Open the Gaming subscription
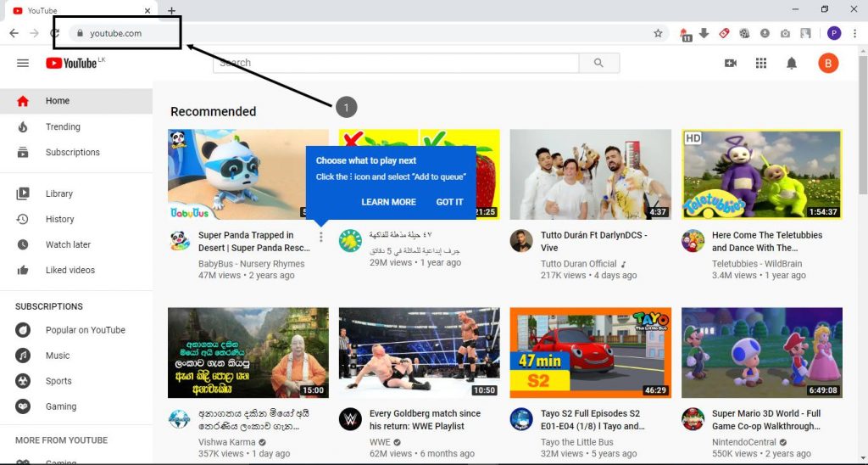The image size is (868, 465). point(75,406)
